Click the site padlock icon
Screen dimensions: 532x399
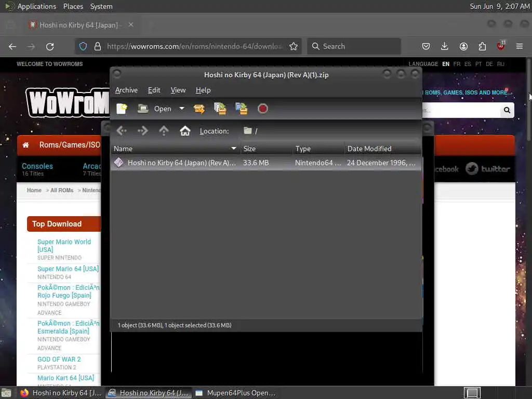[x=98, y=46]
